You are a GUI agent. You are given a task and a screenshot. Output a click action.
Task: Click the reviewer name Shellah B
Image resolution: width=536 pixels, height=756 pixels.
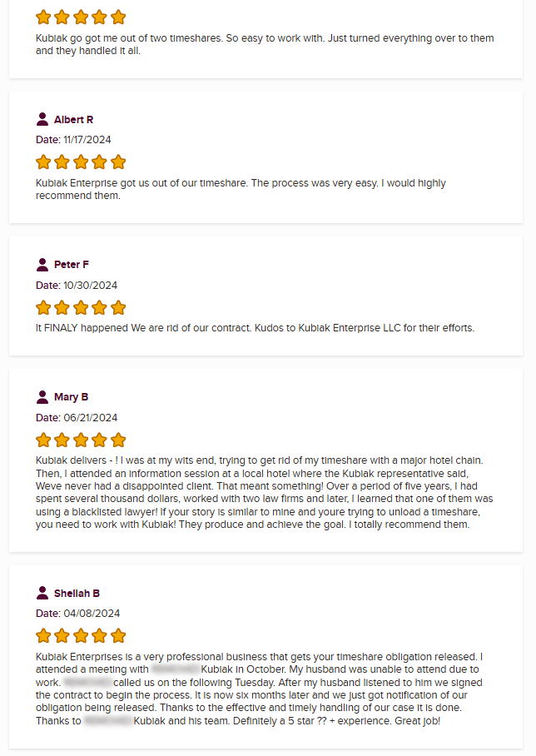77,594
